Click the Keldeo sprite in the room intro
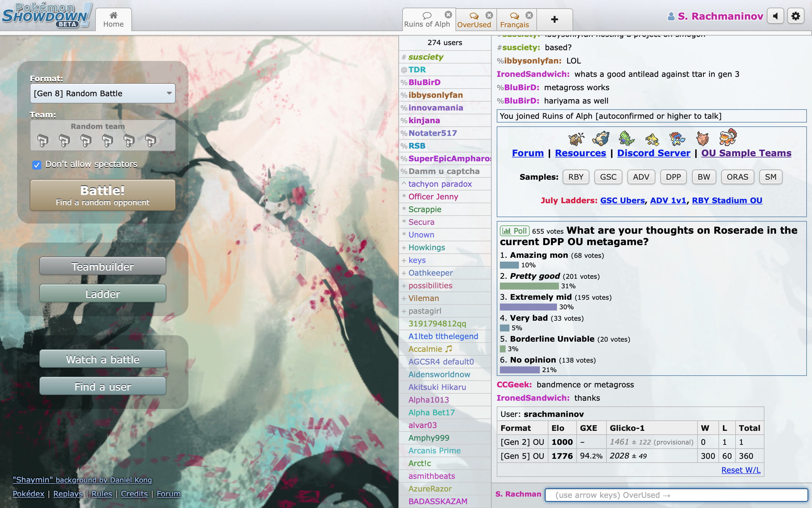 pos(677,138)
